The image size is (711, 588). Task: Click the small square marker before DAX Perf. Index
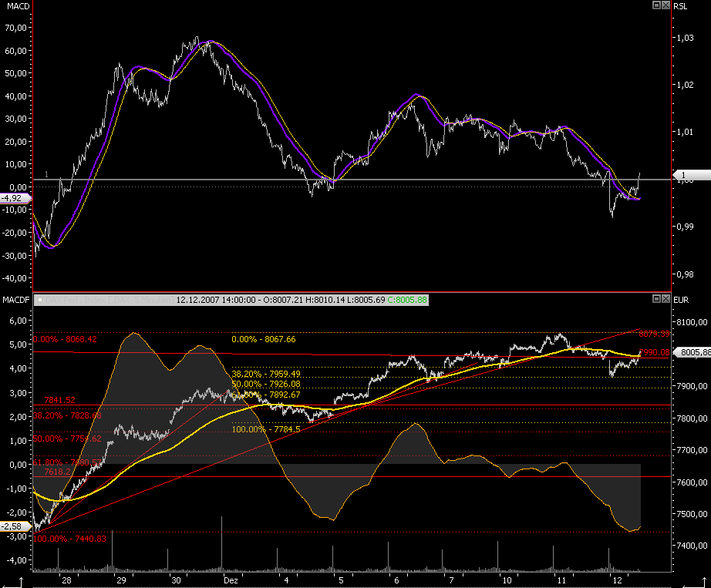click(x=40, y=300)
